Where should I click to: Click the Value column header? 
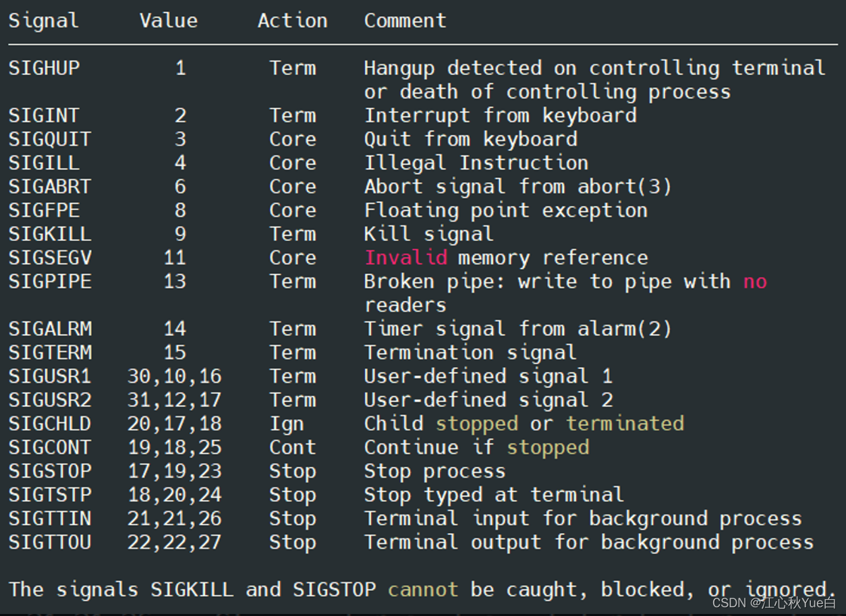169,21
